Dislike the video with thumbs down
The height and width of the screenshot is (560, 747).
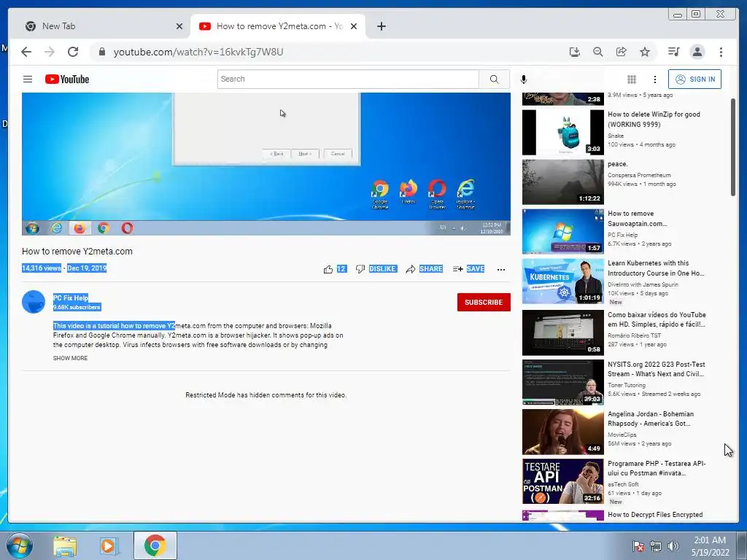click(x=360, y=269)
